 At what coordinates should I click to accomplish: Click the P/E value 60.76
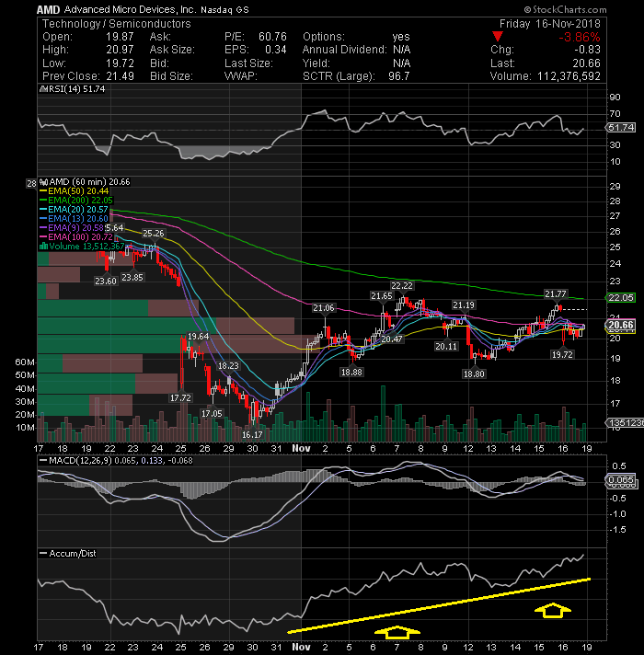point(272,37)
